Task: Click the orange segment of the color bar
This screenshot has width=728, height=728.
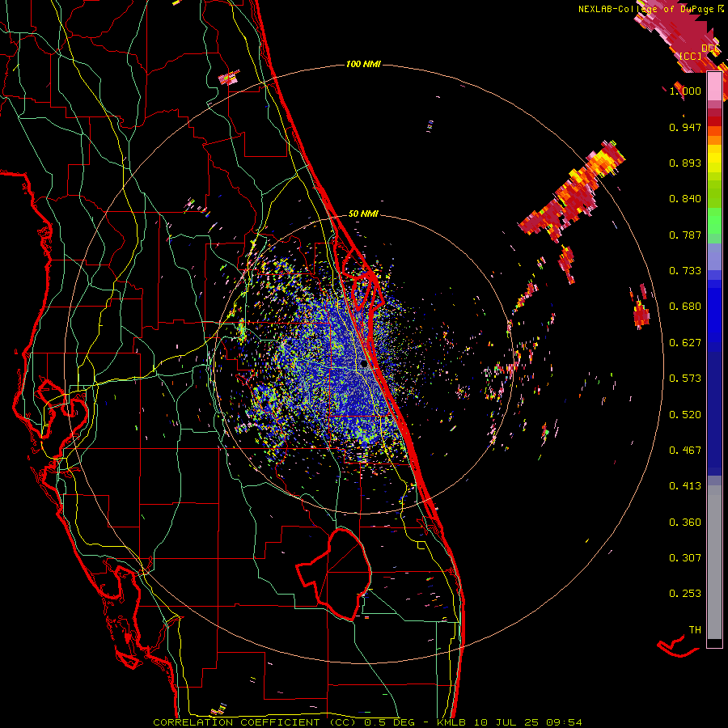Action: (x=714, y=135)
